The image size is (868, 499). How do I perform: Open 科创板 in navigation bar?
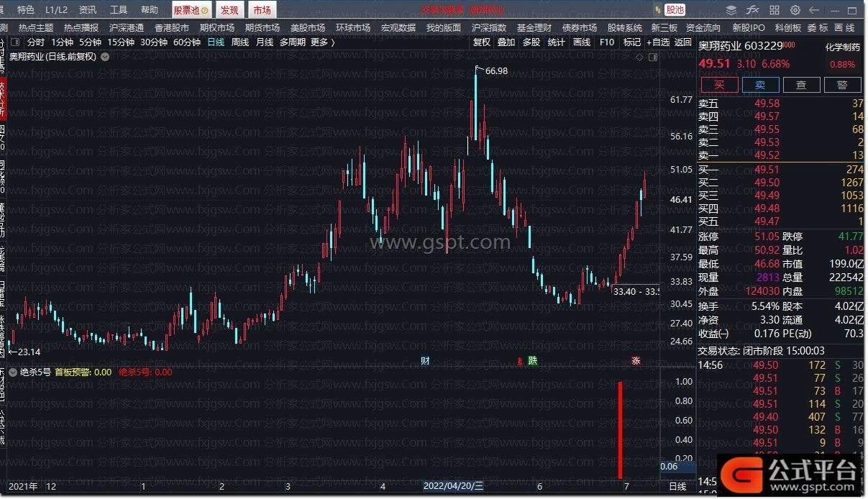(788, 28)
